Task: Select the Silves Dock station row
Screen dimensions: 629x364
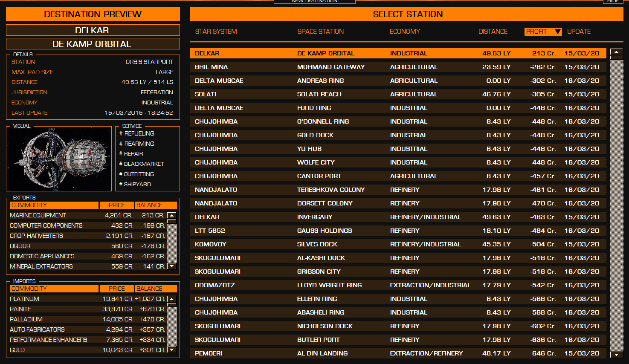Action: 398,244
